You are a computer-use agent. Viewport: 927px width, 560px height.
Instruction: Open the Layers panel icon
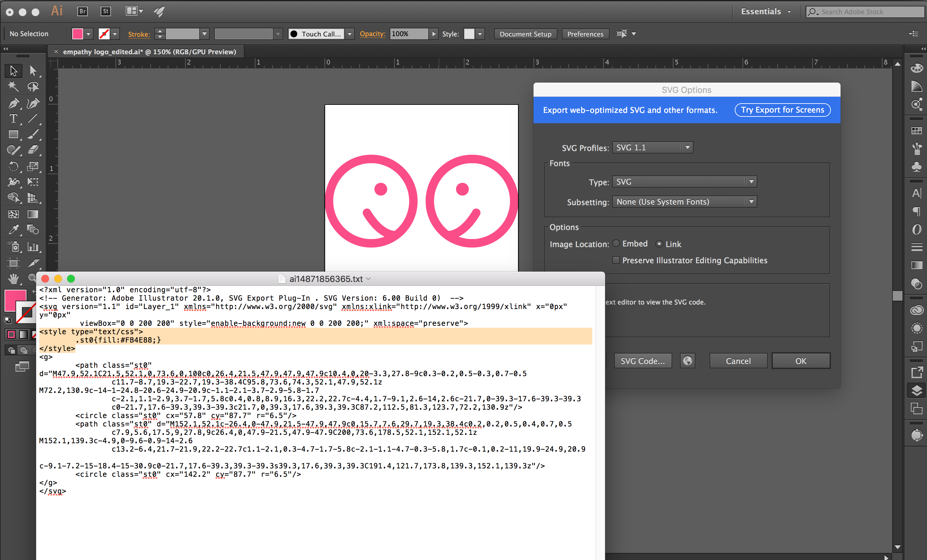click(x=917, y=391)
